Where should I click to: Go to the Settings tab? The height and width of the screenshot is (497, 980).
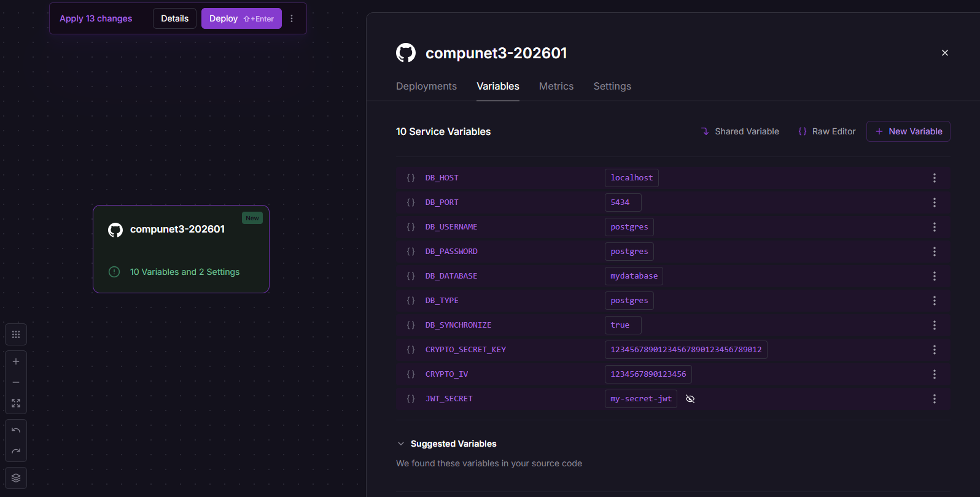click(x=612, y=87)
